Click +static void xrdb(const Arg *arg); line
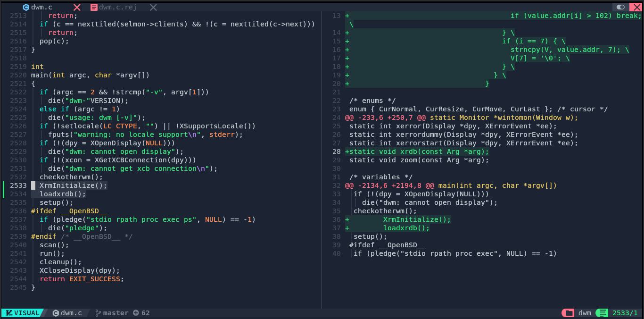 (417, 151)
